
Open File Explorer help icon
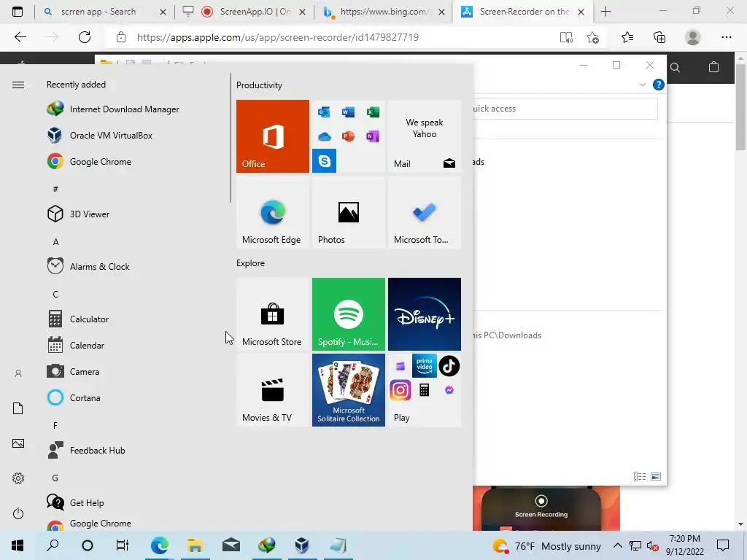[659, 85]
